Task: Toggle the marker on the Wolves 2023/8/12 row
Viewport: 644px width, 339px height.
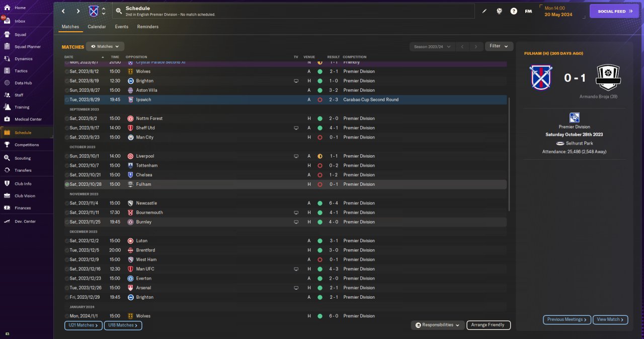Action: [67, 72]
